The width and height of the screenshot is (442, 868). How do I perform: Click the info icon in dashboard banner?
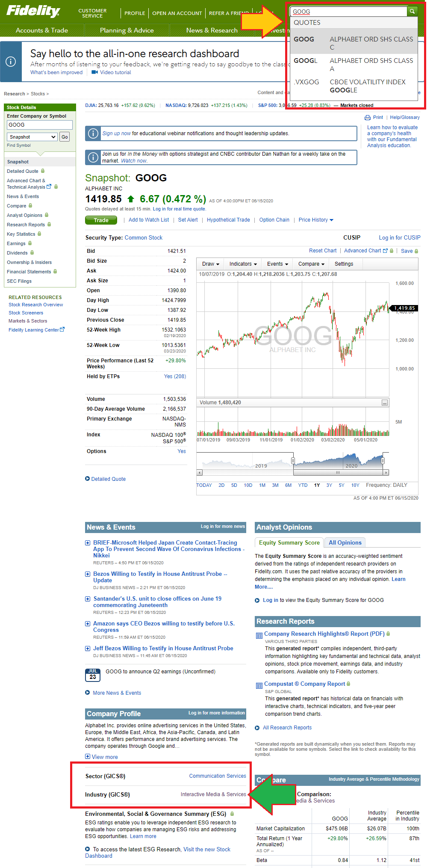click(x=11, y=62)
